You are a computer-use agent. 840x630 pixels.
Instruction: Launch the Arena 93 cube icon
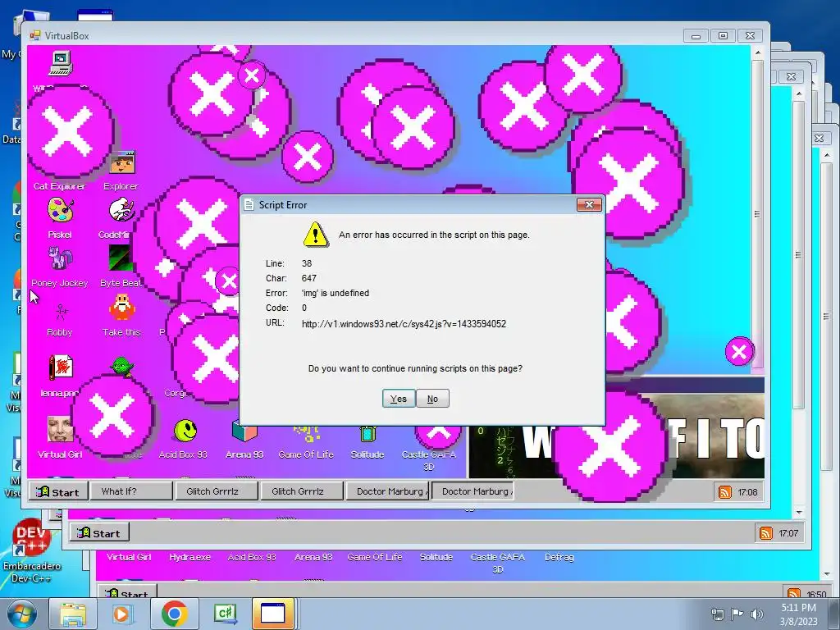pos(244,433)
